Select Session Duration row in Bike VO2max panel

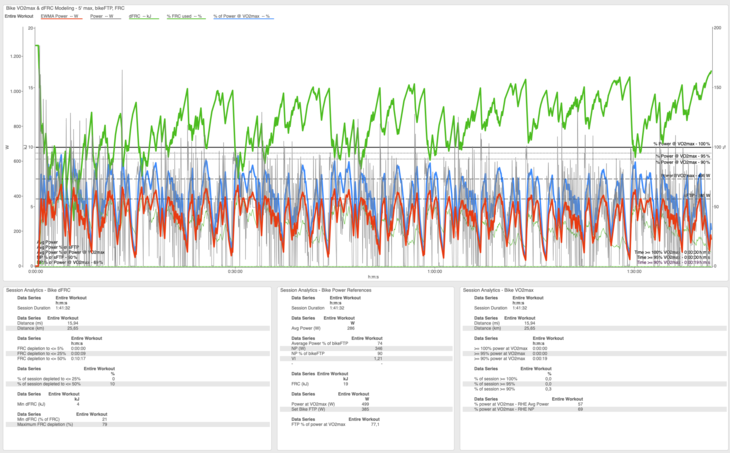[595, 308]
